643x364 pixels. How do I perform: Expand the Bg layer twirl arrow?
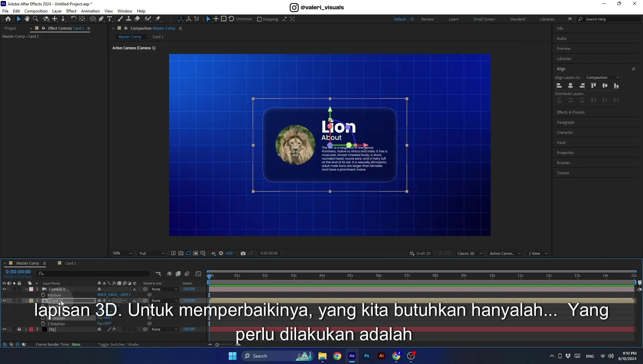coord(26,330)
